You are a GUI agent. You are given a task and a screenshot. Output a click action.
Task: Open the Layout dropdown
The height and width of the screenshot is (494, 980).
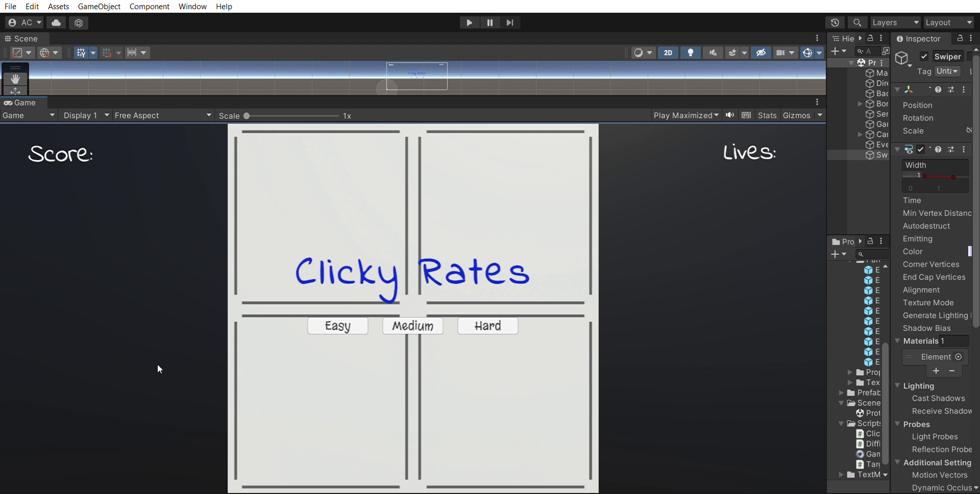949,22
